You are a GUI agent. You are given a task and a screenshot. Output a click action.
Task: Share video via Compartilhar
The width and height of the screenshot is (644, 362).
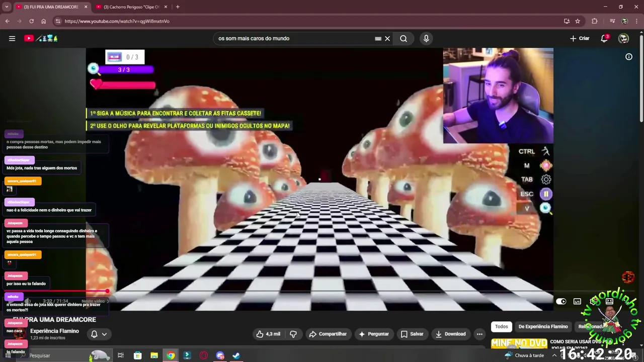tap(328, 334)
